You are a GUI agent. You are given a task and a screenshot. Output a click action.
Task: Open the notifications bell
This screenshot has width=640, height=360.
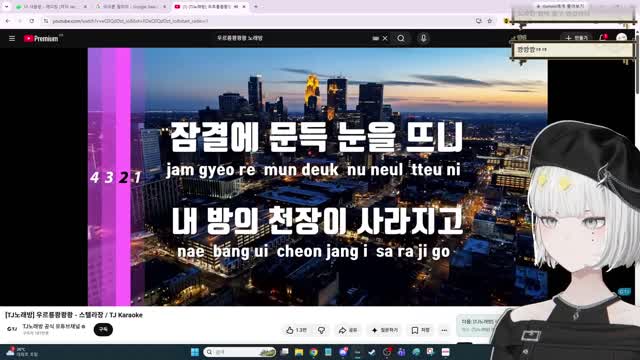[603, 38]
